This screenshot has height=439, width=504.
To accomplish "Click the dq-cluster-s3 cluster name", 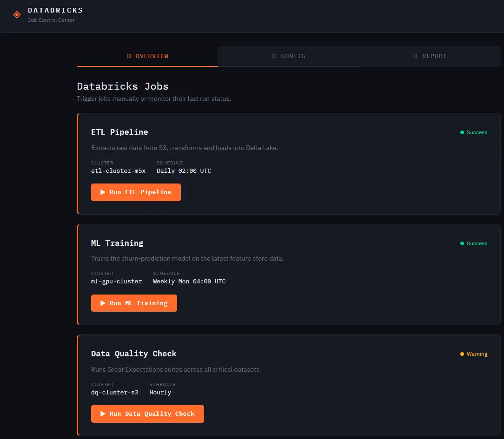I will click(x=114, y=393).
